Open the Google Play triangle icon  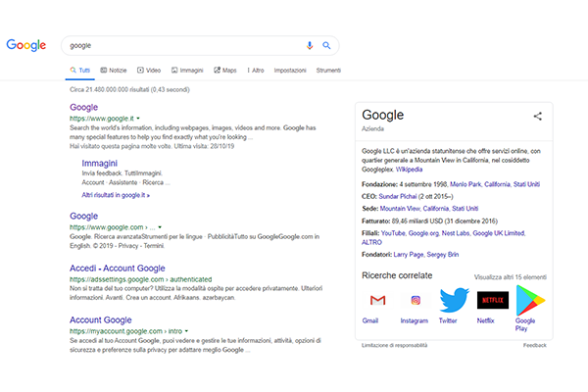(x=530, y=300)
